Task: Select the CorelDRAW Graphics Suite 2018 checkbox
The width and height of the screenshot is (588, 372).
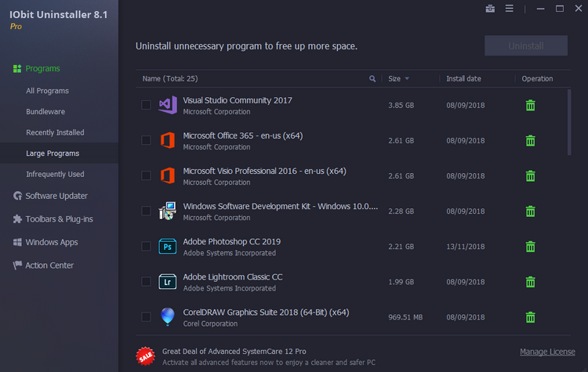Action: [146, 317]
